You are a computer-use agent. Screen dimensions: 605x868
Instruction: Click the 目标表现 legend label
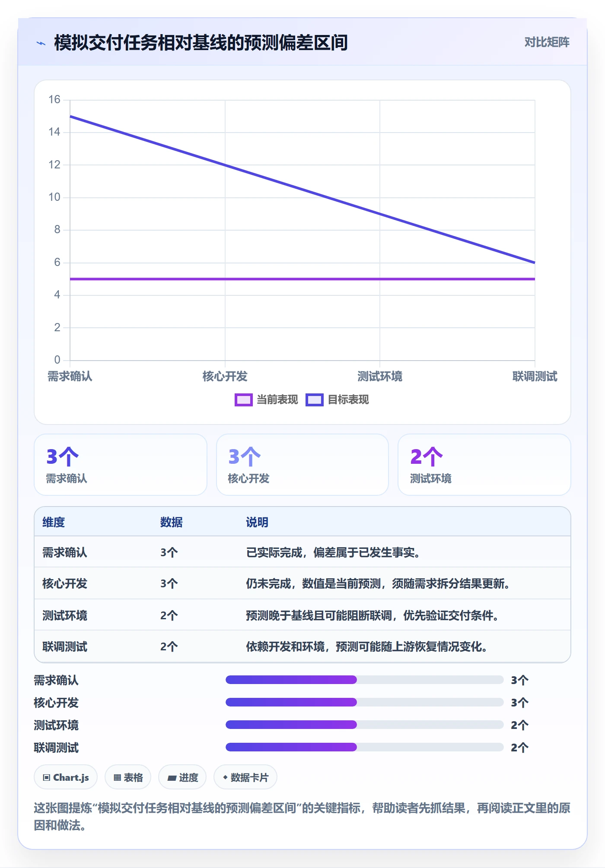click(348, 400)
